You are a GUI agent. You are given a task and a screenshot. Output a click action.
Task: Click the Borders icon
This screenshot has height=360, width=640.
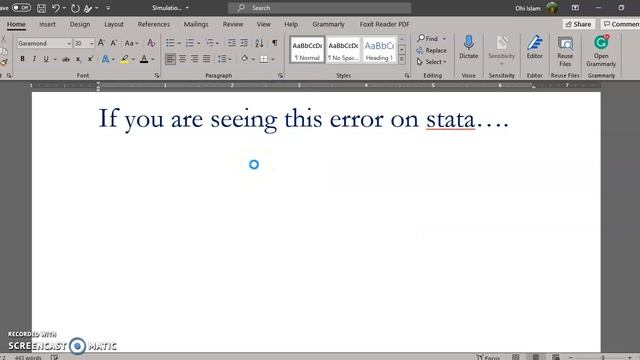click(264, 59)
